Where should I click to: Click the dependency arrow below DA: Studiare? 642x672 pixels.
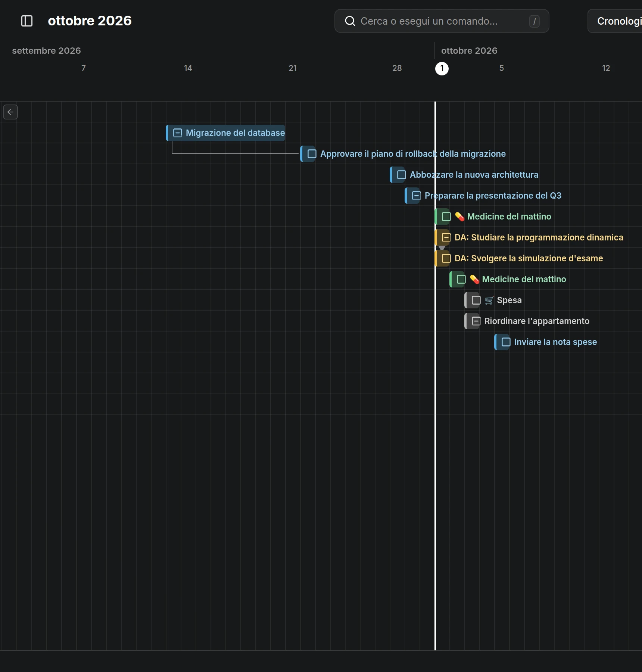(x=442, y=248)
